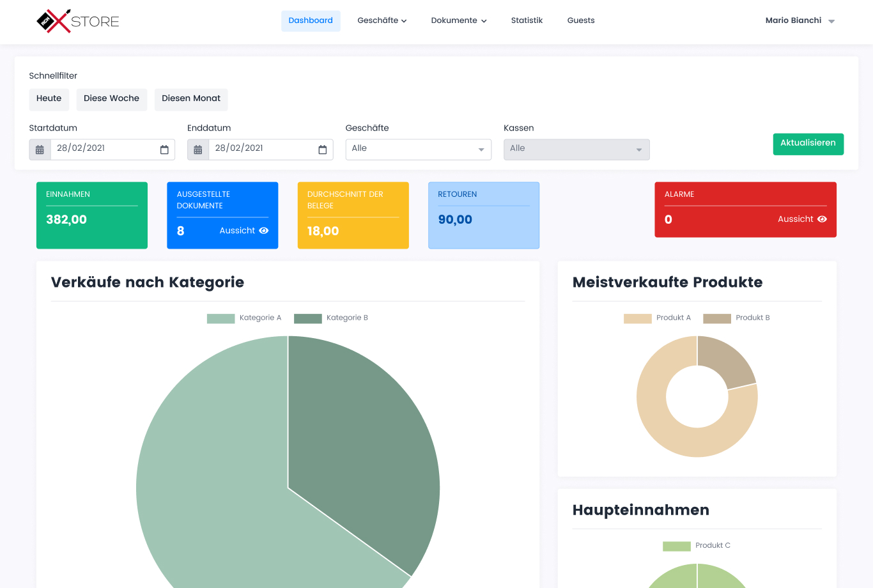Viewport: 873px width, 588px height.
Task: Click the Retouren value 90,00
Action: 455,220
